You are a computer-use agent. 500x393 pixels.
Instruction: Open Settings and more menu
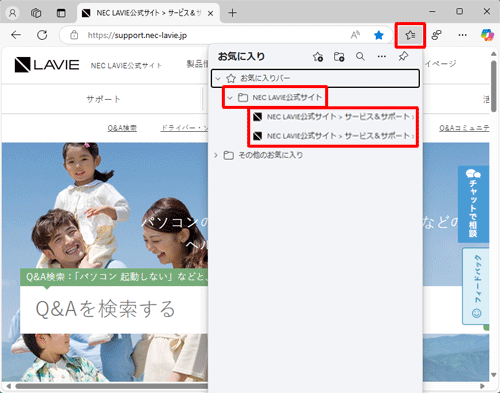pyautogui.click(x=462, y=35)
